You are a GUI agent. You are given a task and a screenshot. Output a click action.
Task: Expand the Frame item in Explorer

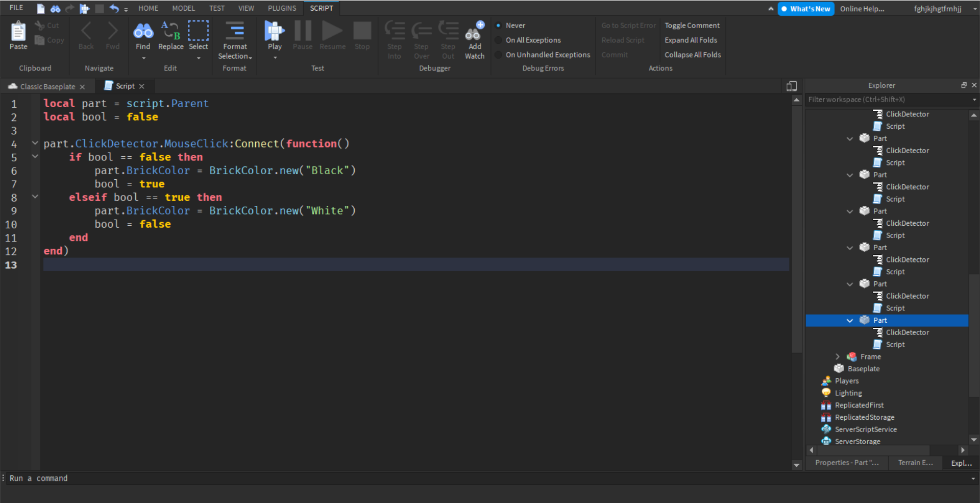(x=838, y=356)
